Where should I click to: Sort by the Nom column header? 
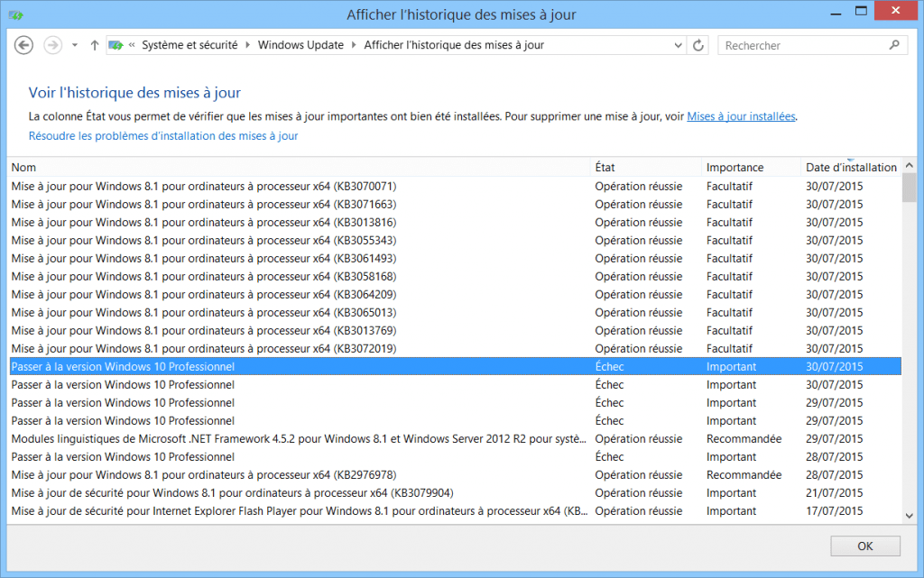click(299, 167)
